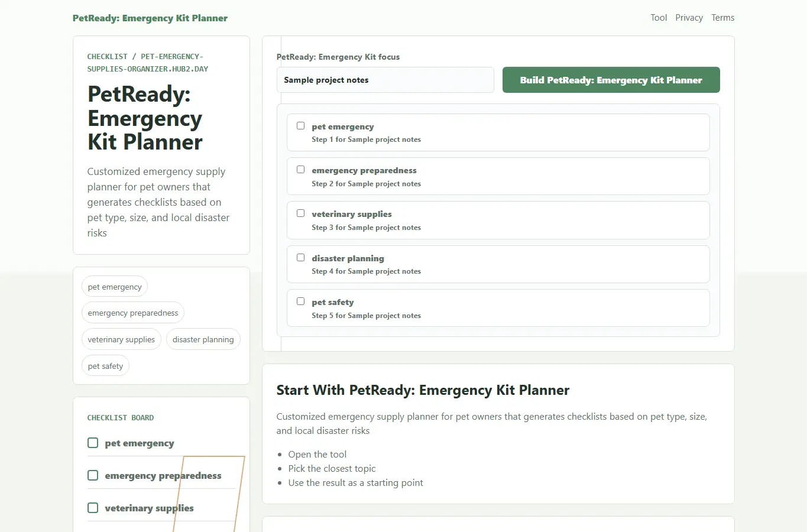Image resolution: width=807 pixels, height=532 pixels.
Task: Select the 'pet safety' tag chip
Action: 105,366
